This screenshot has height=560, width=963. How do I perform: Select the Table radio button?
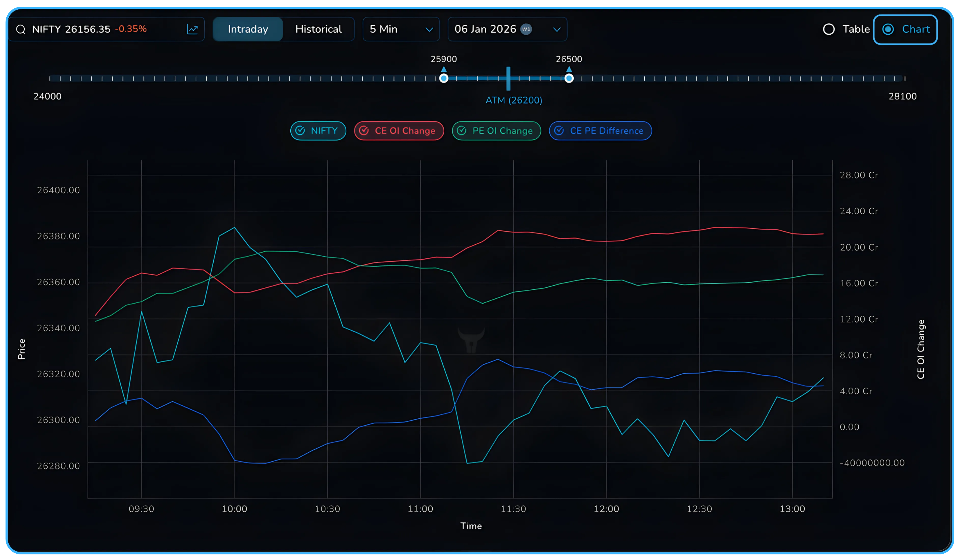click(828, 29)
